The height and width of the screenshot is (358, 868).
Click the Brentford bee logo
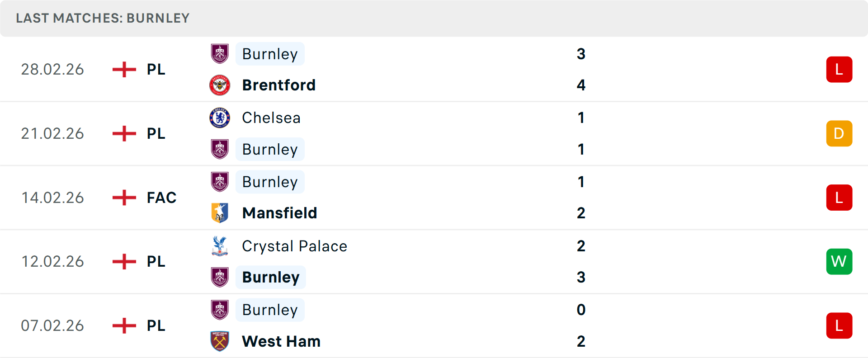pos(220,85)
